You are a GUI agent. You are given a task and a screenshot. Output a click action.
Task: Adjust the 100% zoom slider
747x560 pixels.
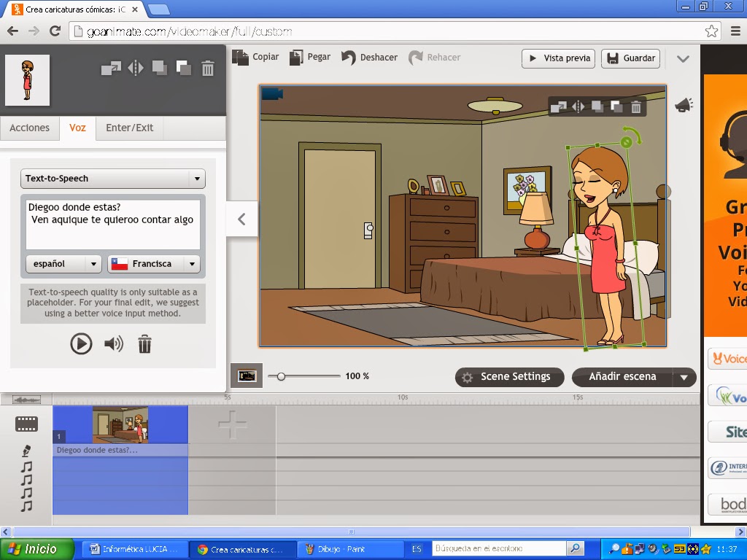pyautogui.click(x=282, y=376)
